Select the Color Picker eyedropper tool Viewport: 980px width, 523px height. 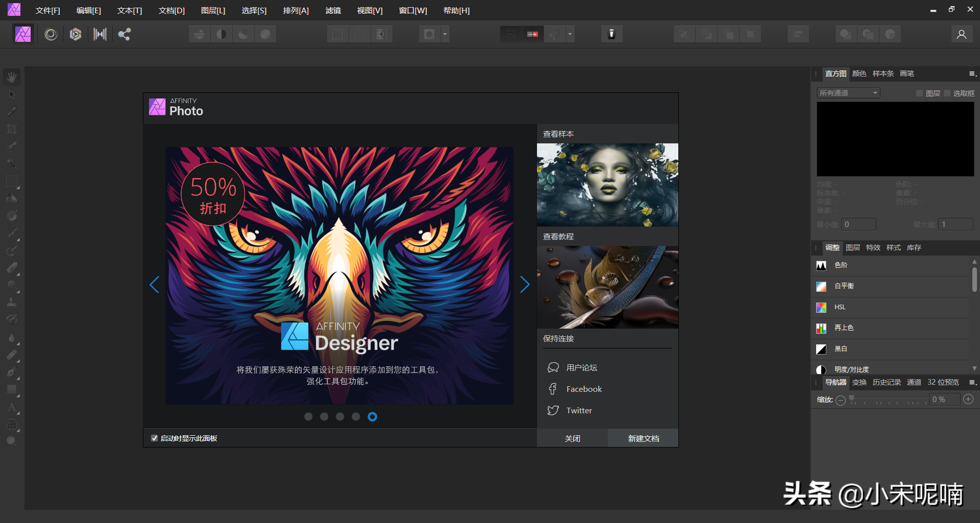point(12,112)
